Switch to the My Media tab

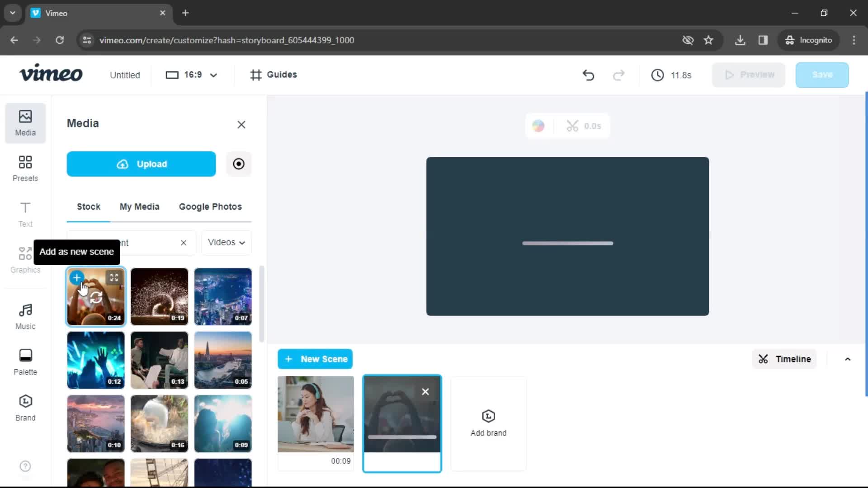tap(140, 206)
